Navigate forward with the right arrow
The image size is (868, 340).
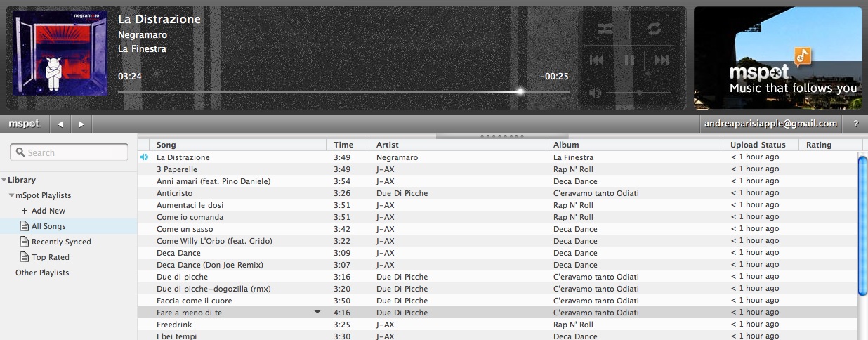81,124
